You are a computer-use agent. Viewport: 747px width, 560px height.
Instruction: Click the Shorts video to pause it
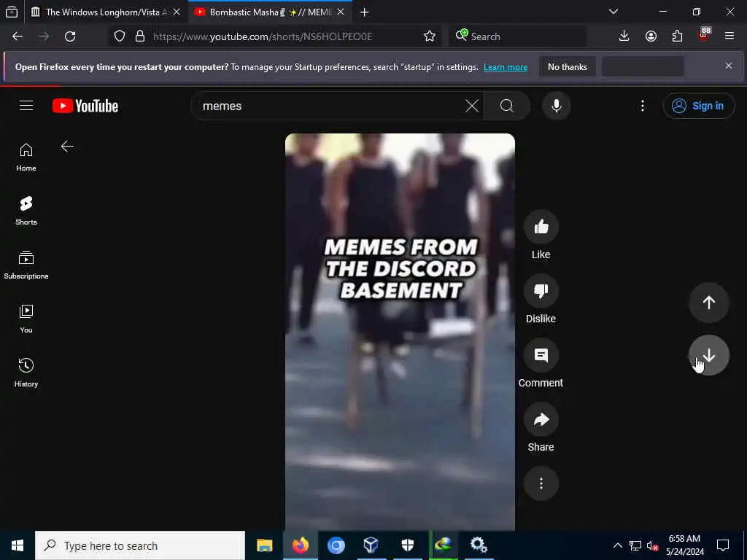[400, 332]
